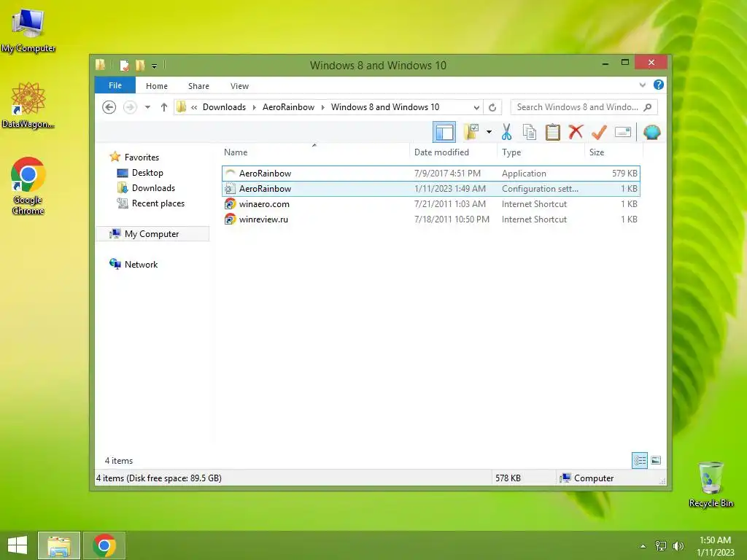This screenshot has width=747, height=560.
Task: Click the 7/21/2011 1:03 AM date cell
Action: pyautogui.click(x=449, y=204)
